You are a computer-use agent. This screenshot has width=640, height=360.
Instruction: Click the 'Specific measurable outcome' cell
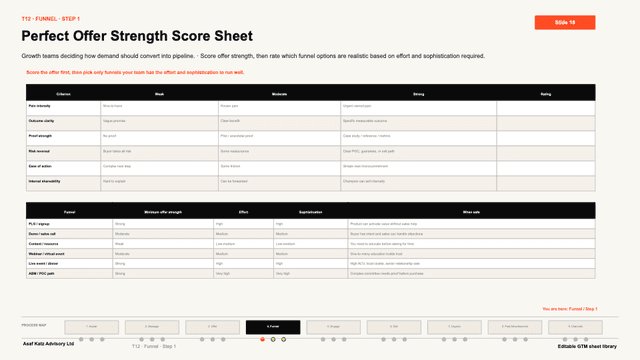coord(419,123)
